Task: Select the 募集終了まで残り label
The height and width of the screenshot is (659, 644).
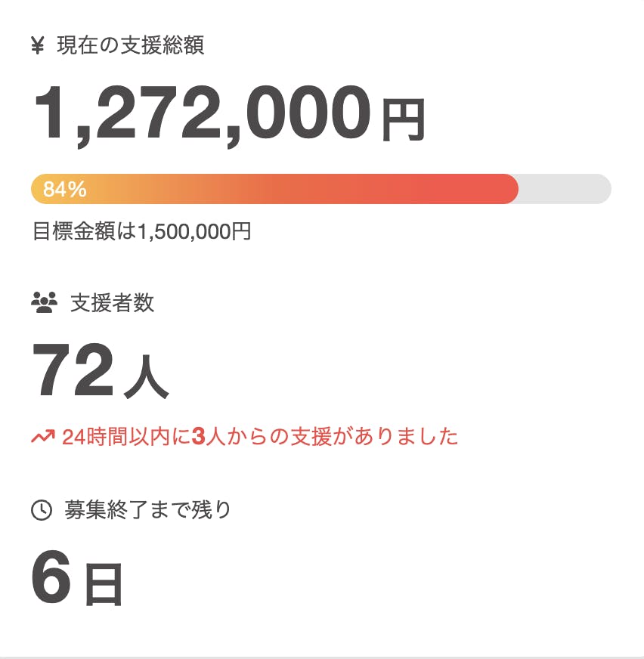Action: (x=147, y=510)
